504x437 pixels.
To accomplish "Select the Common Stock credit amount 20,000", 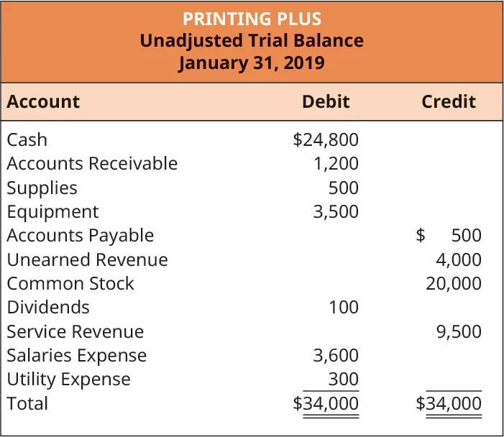I will 454,283.
